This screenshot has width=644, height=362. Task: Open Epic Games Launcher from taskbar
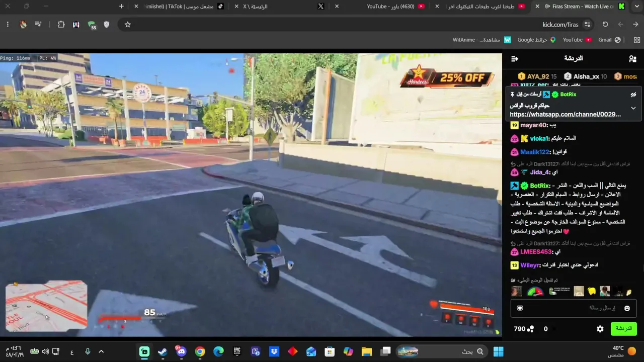(237, 351)
